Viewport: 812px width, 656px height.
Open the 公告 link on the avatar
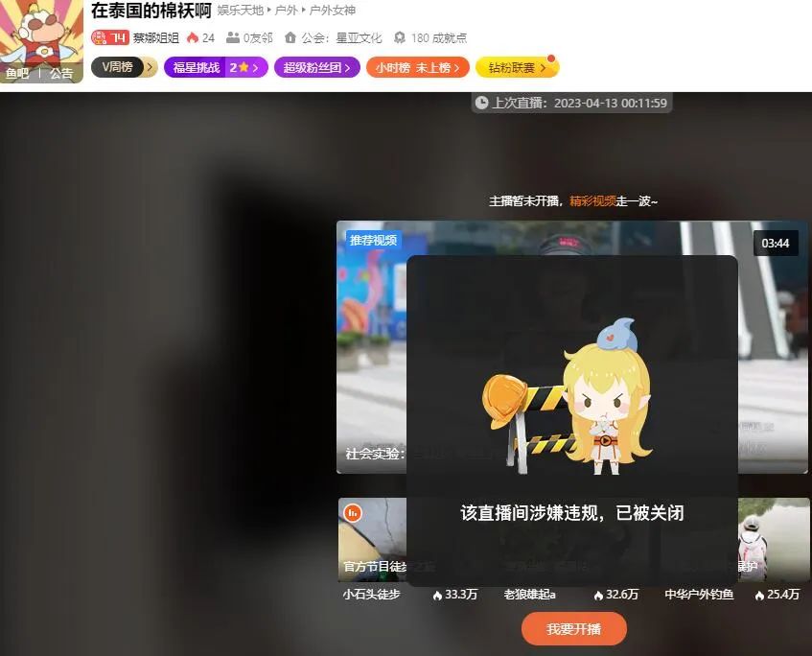point(61,73)
